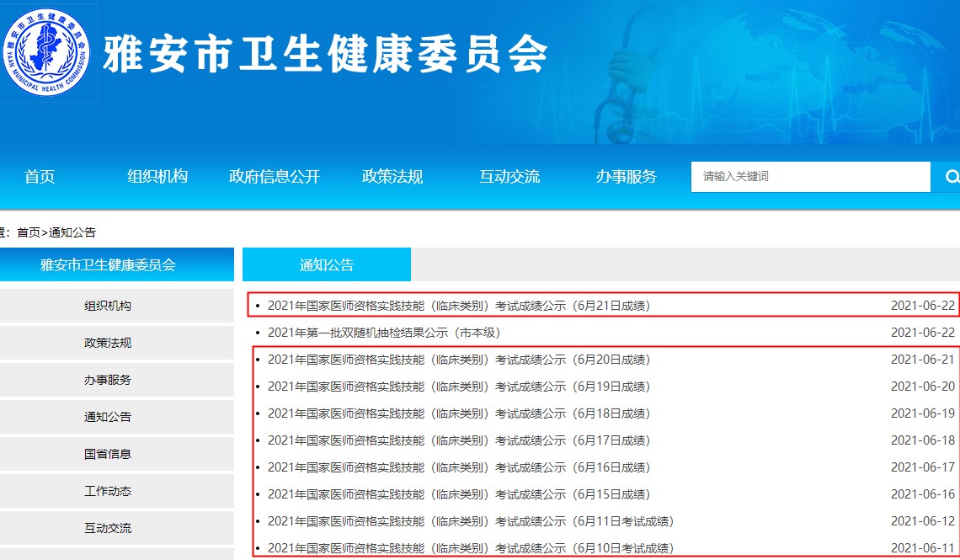Screen dimensions: 960x560
Task: Open the 6月21日成绩 exam results notice
Action: point(459,306)
